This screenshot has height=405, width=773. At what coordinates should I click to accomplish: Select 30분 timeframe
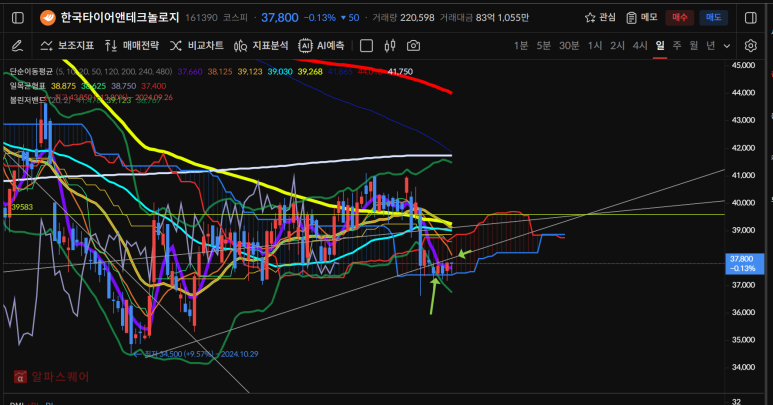click(x=569, y=46)
